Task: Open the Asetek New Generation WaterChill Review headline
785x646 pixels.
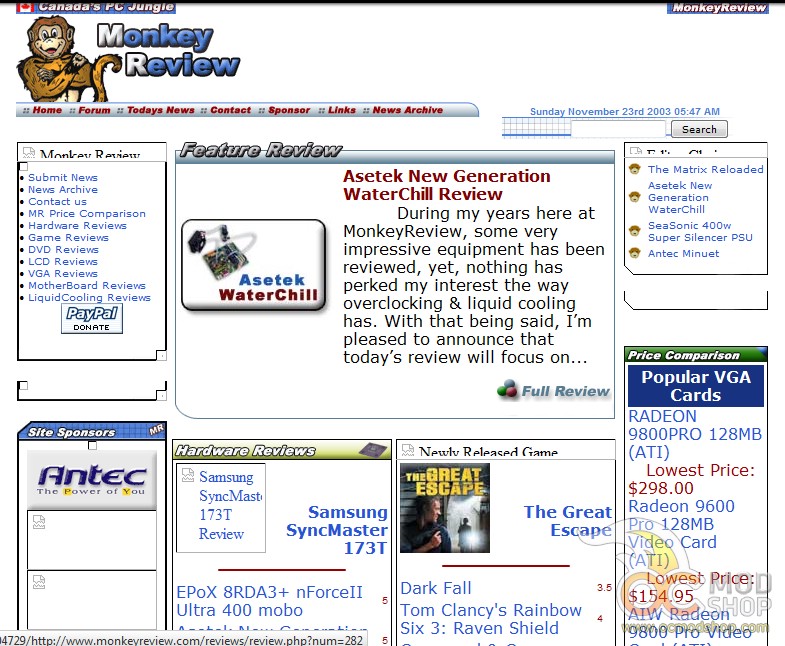Action: (x=447, y=185)
